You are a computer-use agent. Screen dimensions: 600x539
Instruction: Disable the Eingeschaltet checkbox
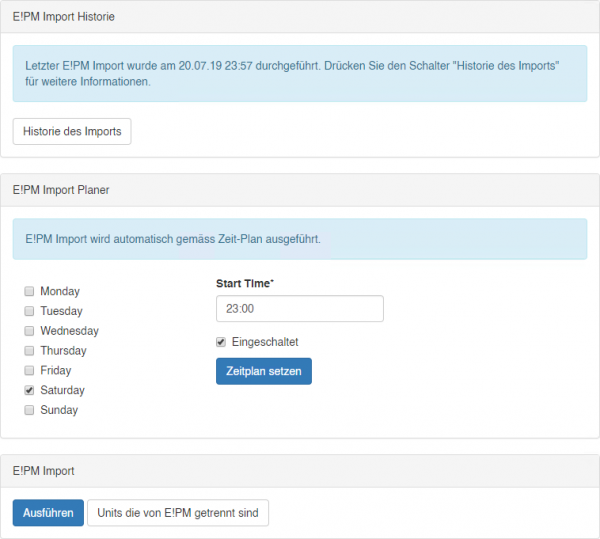pos(221,342)
